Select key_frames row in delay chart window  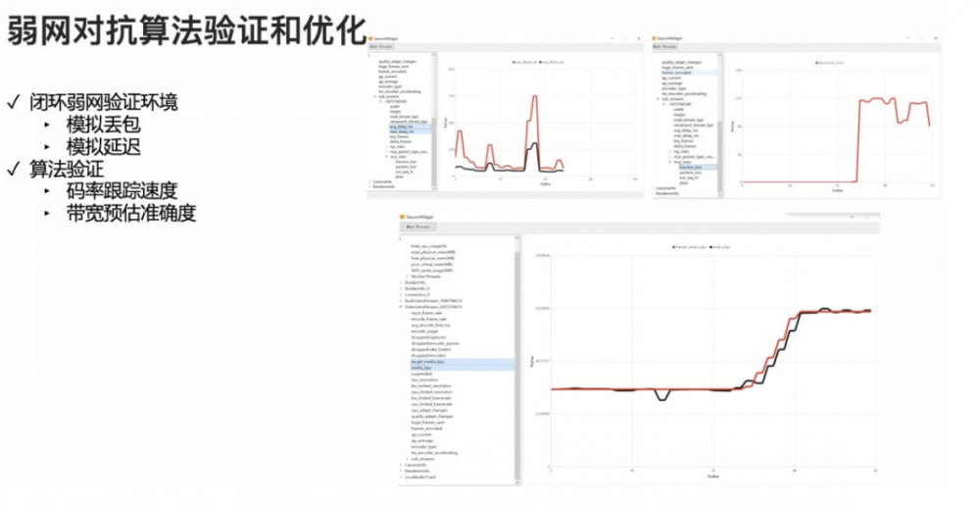400,137
